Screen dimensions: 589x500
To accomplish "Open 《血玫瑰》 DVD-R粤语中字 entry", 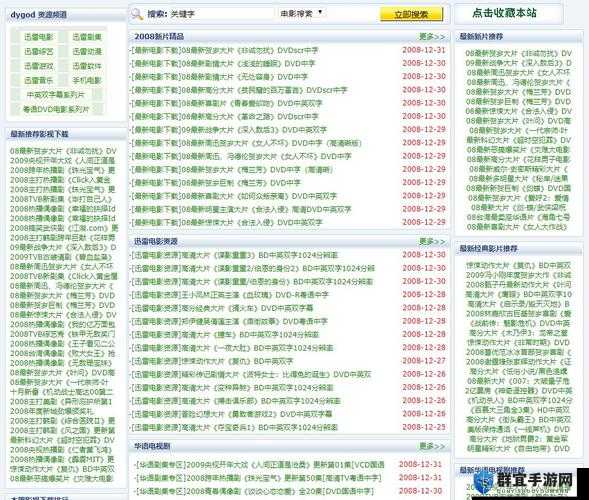I will [x=230, y=295].
